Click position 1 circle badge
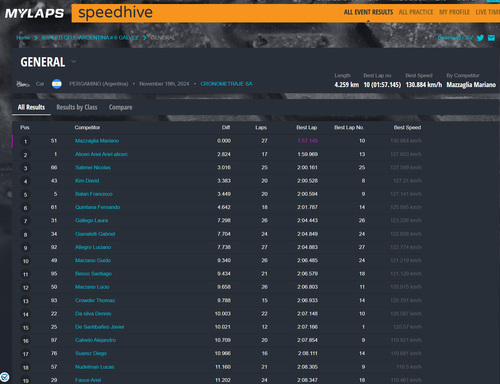This screenshot has height=384, width=500. (x=25, y=141)
